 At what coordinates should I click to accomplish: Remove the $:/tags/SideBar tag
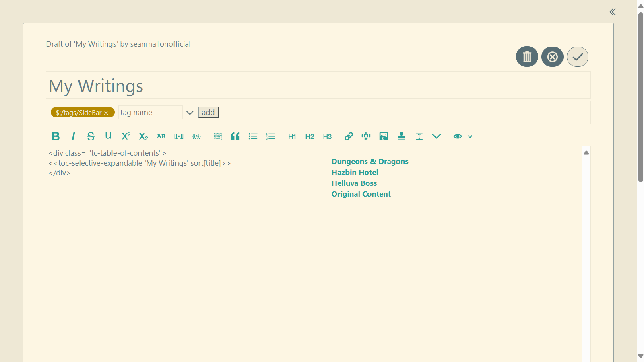point(106,113)
